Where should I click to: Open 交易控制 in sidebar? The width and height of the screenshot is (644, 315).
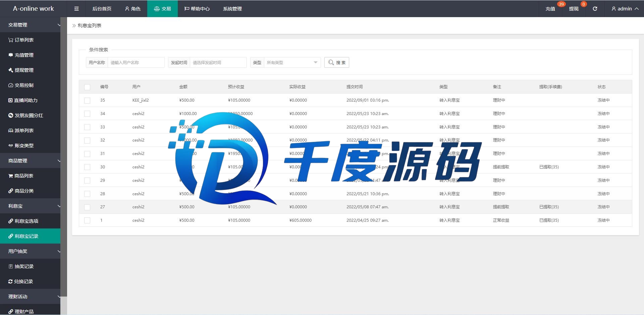pos(30,85)
